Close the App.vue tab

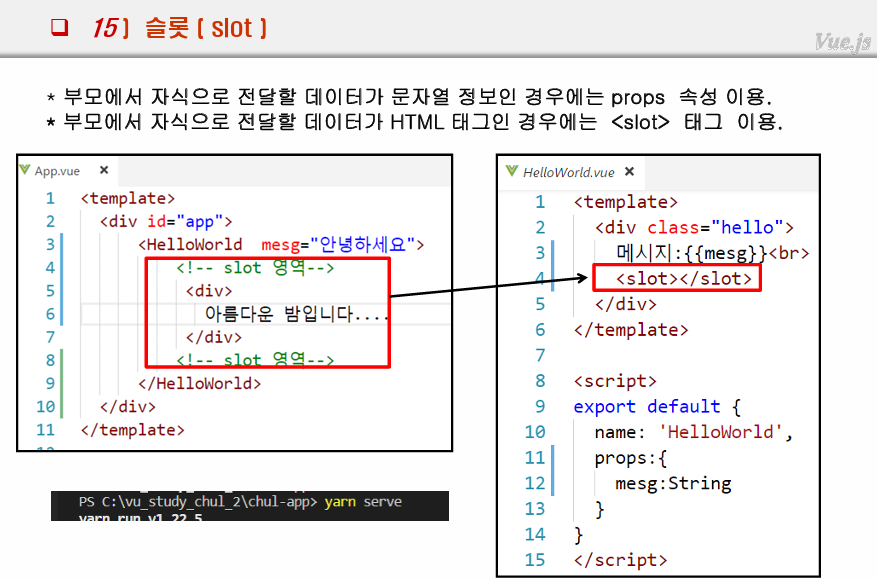pyautogui.click(x=104, y=170)
